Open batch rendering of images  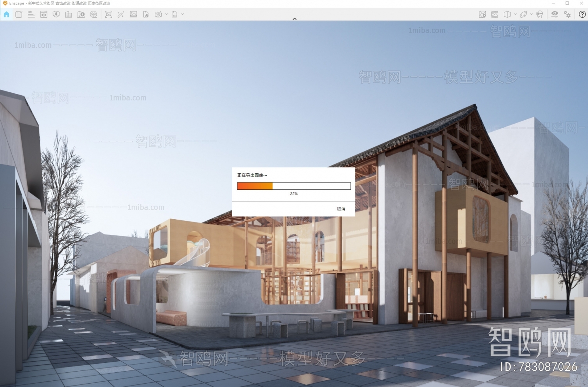click(134, 14)
